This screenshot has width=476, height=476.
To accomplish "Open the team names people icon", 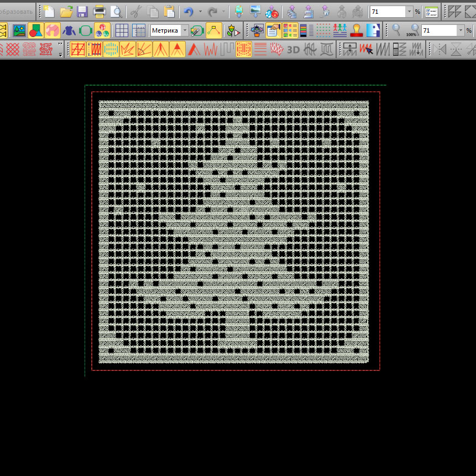I will [340, 30].
